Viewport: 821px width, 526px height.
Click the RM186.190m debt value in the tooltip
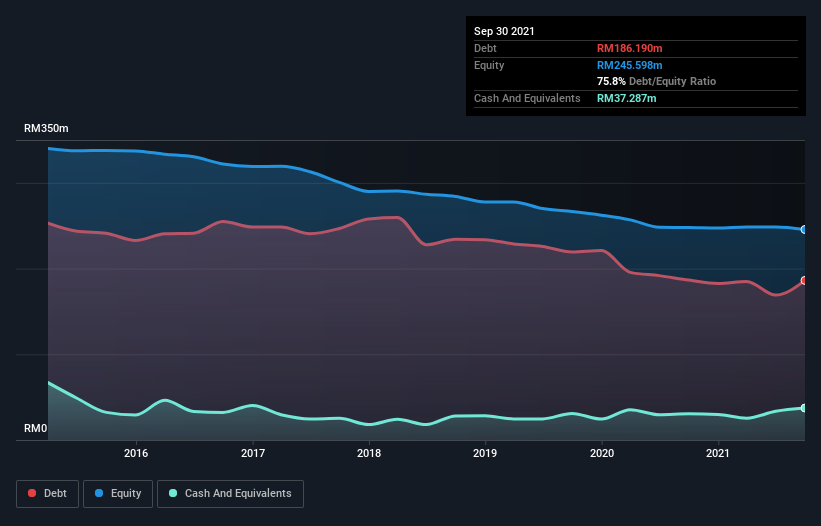(x=630, y=48)
